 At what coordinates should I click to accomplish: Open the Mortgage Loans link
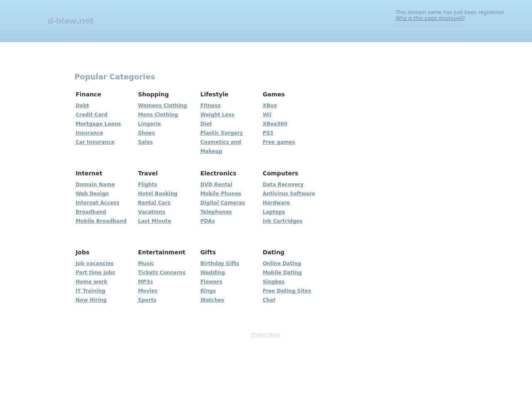point(98,124)
